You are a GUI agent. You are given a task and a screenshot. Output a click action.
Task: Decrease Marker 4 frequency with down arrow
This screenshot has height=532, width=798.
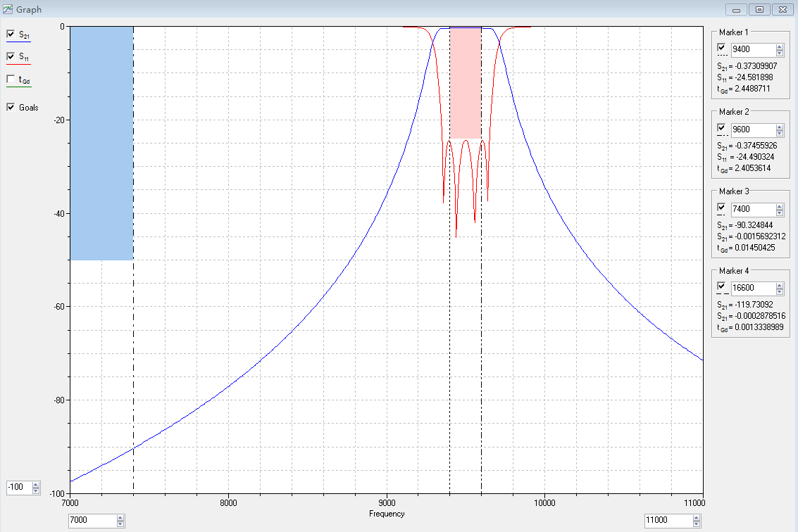(x=780, y=292)
